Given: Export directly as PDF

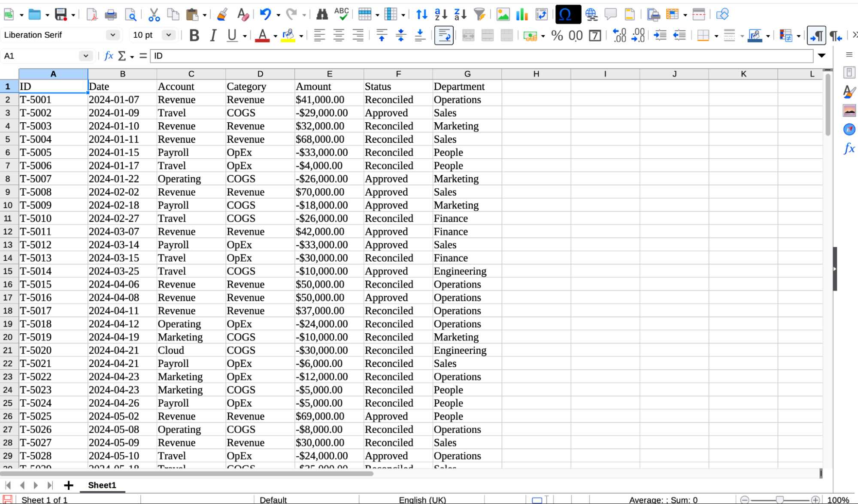Looking at the screenshot, I should pyautogui.click(x=91, y=15).
